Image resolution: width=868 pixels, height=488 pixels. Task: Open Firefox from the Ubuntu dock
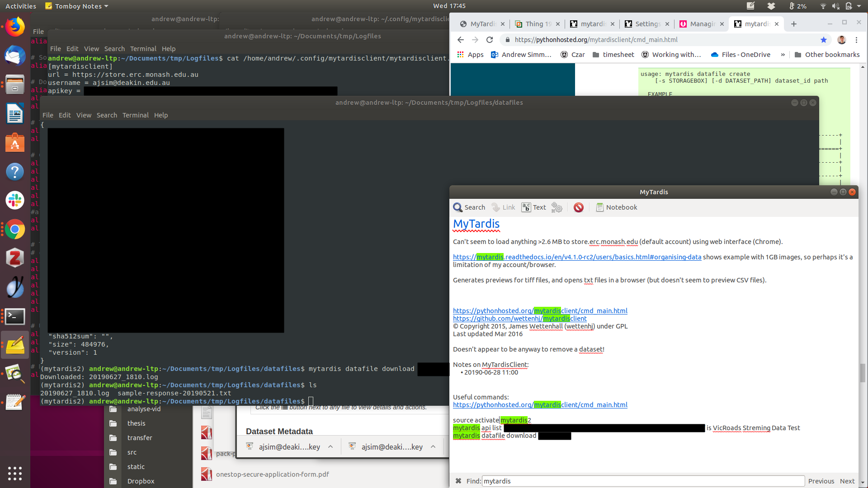click(x=14, y=27)
